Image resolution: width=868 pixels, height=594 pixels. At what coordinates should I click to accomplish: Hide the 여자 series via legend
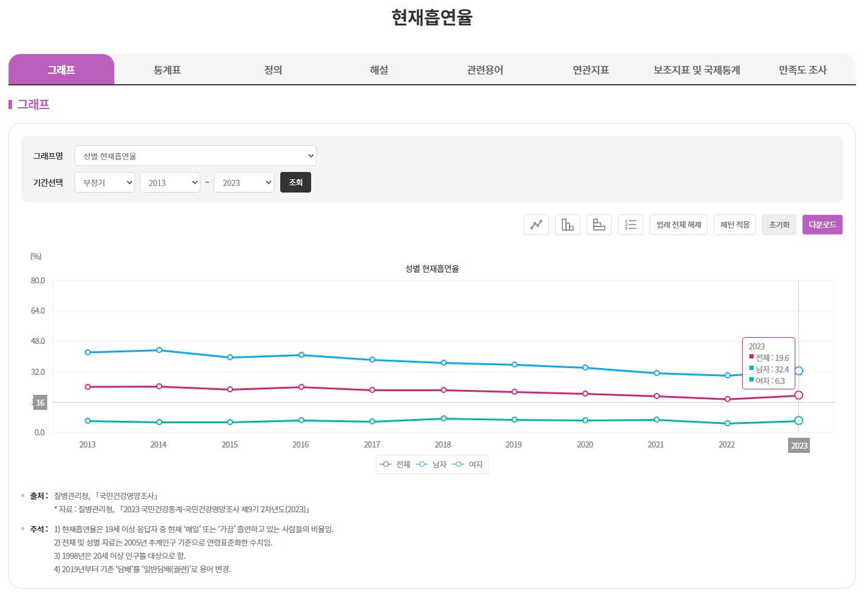click(x=468, y=464)
